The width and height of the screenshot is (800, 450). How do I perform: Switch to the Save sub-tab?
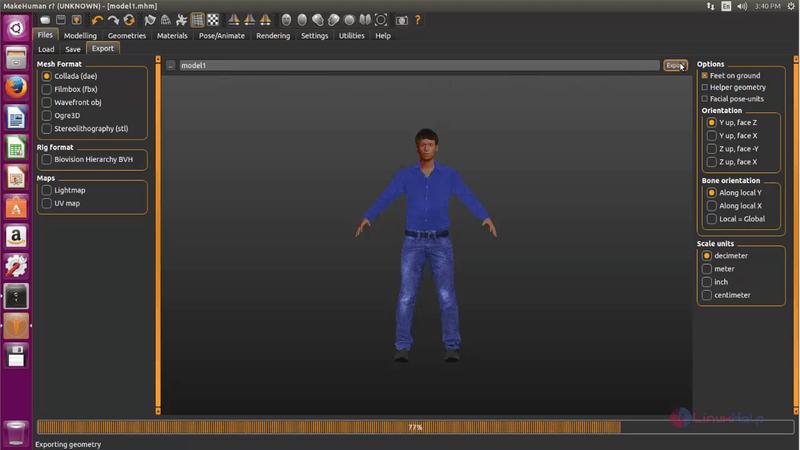73,48
